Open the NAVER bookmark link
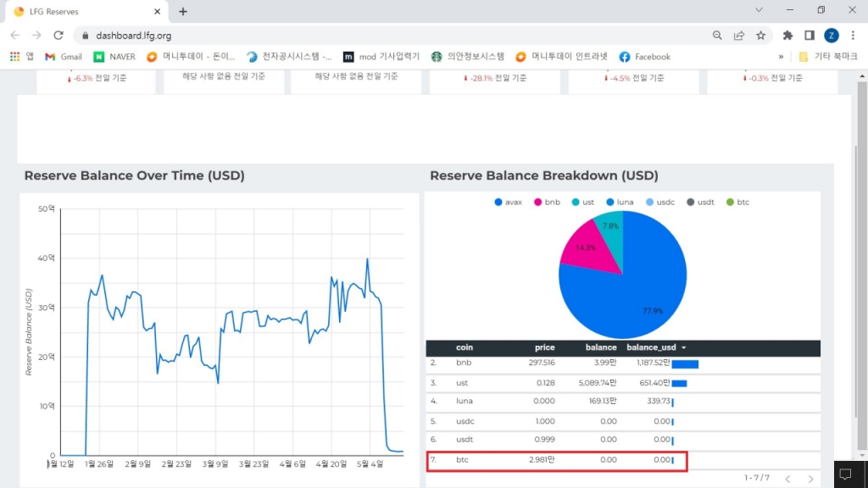The height and width of the screenshot is (488, 868). coord(114,57)
